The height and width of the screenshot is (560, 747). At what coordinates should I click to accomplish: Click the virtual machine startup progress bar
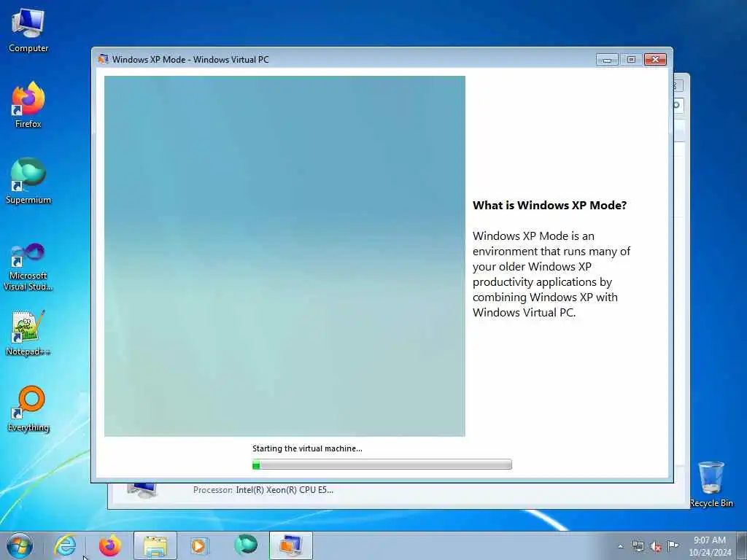pos(382,464)
